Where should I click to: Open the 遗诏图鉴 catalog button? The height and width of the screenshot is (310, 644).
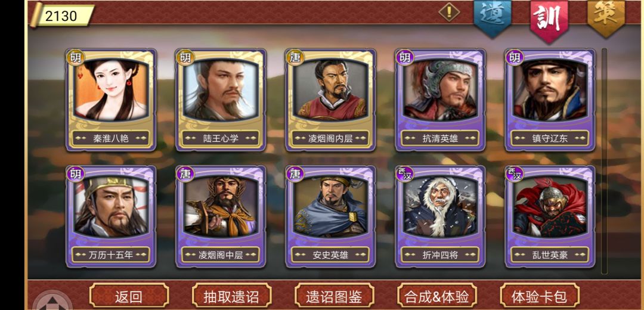335,296
